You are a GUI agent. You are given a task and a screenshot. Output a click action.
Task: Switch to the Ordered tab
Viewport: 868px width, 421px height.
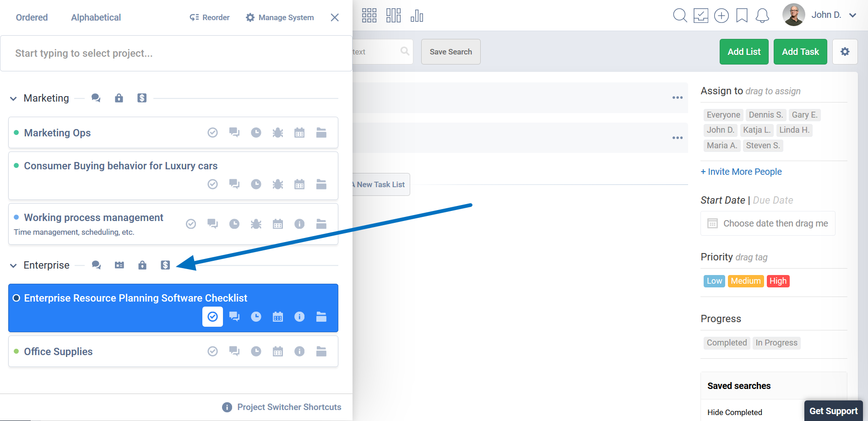pyautogui.click(x=32, y=17)
